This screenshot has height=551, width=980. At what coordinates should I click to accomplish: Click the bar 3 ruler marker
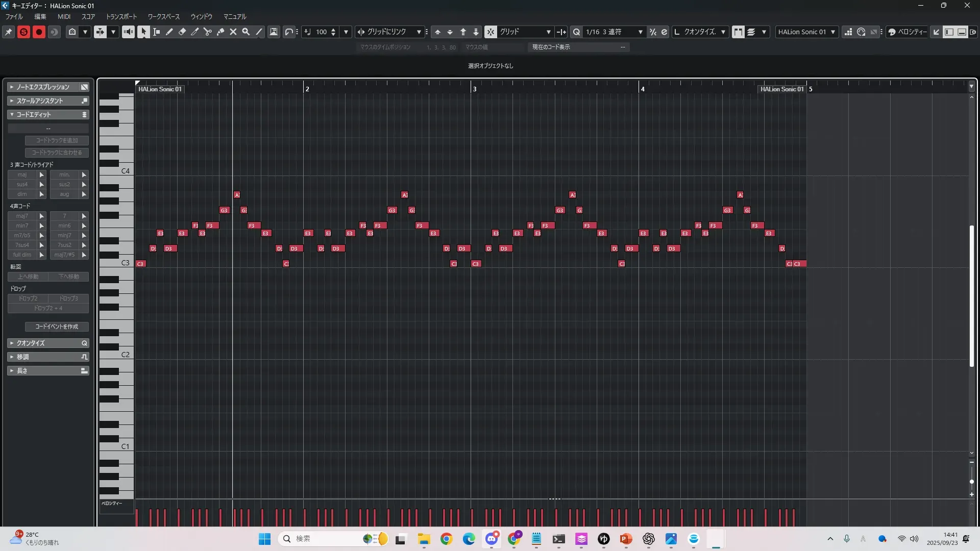click(x=474, y=89)
